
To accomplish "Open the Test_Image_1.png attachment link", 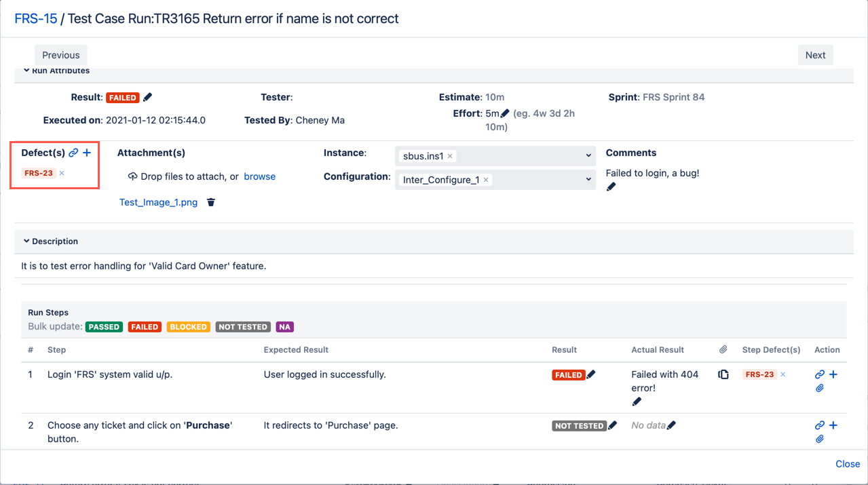I will pyautogui.click(x=158, y=202).
